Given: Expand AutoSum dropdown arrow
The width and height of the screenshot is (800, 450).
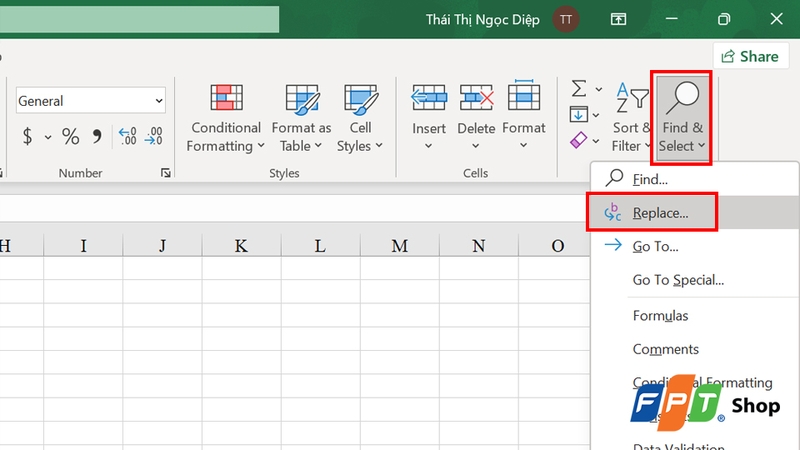Looking at the screenshot, I should [598, 89].
